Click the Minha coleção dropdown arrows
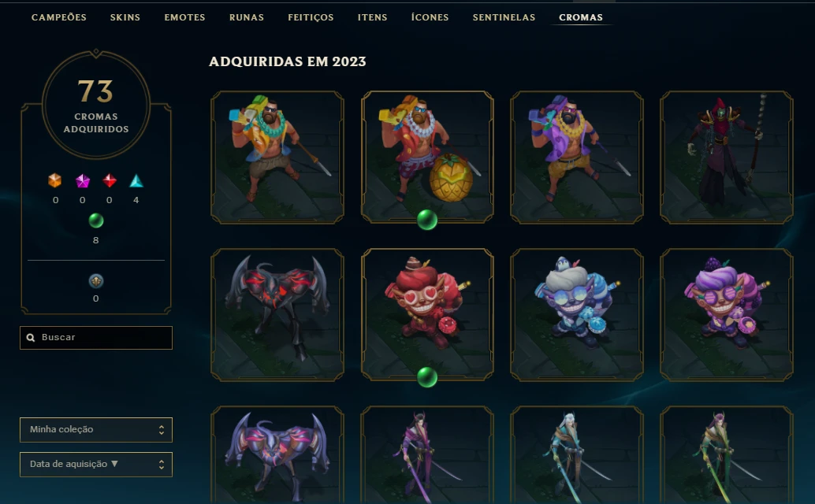This screenshot has height=504, width=815. (x=162, y=430)
